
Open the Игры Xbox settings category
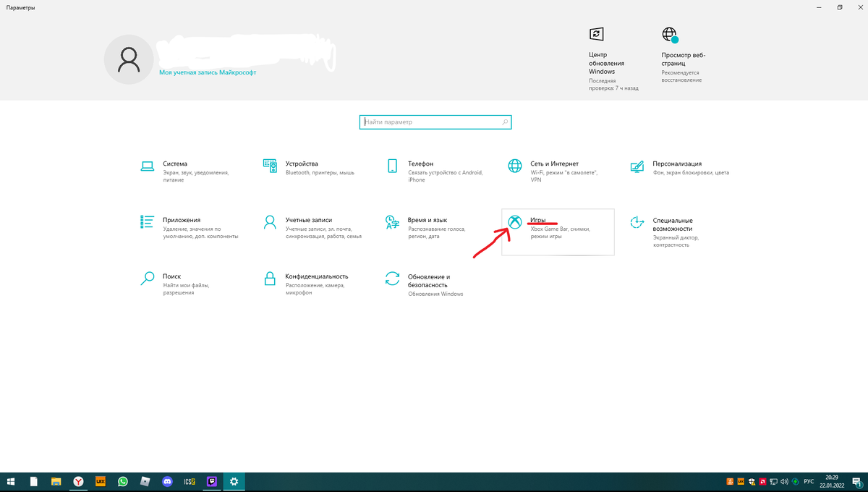[558, 232]
